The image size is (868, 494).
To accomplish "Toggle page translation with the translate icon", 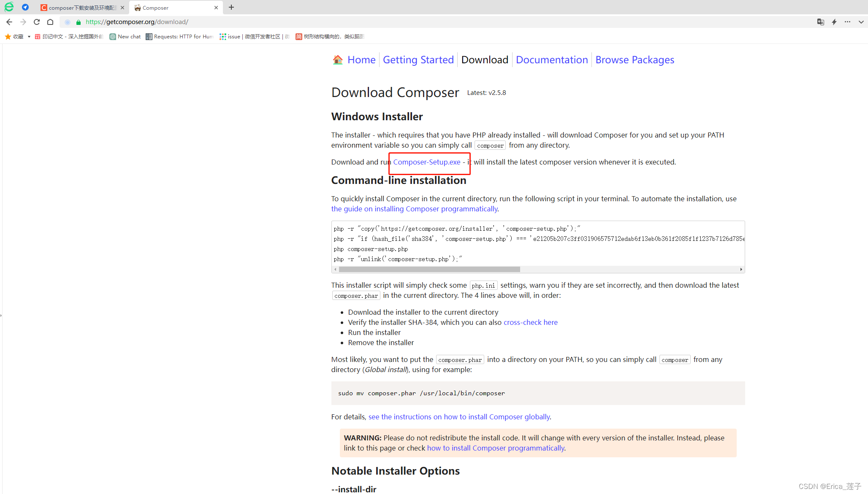I will point(821,22).
